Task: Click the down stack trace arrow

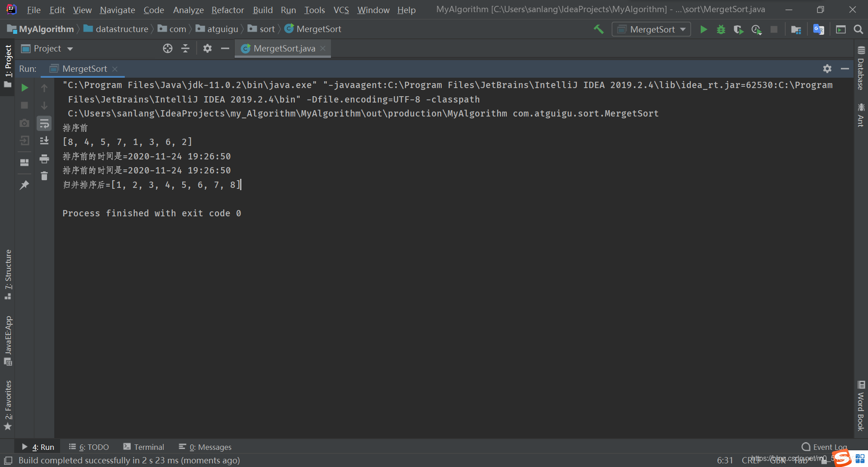Action: 44,105
